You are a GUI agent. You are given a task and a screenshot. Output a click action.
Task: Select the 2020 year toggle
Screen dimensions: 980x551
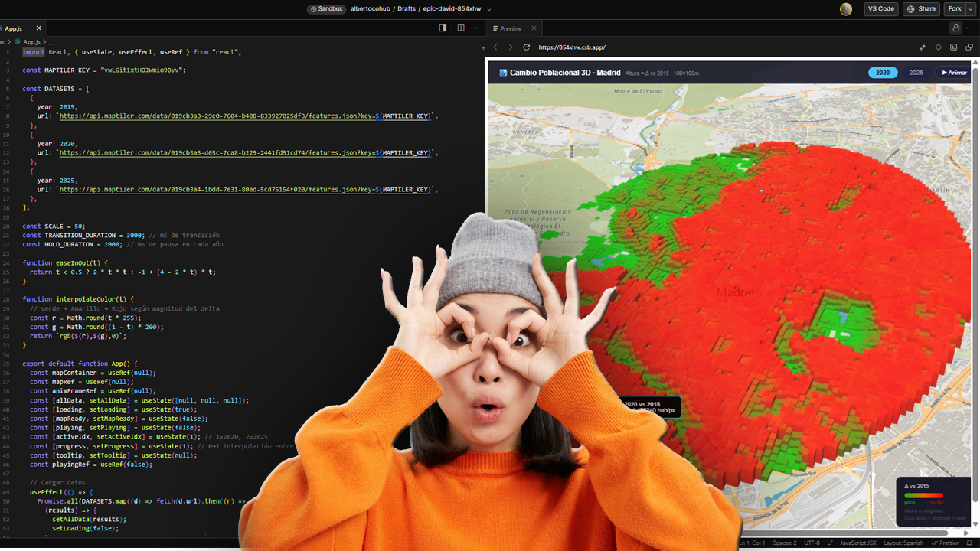click(x=883, y=73)
